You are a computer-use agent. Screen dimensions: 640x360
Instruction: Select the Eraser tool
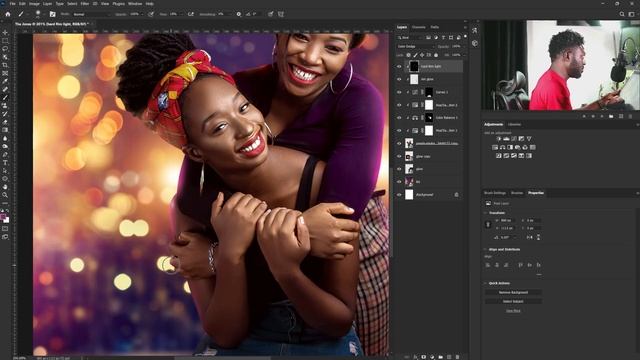click(5, 122)
